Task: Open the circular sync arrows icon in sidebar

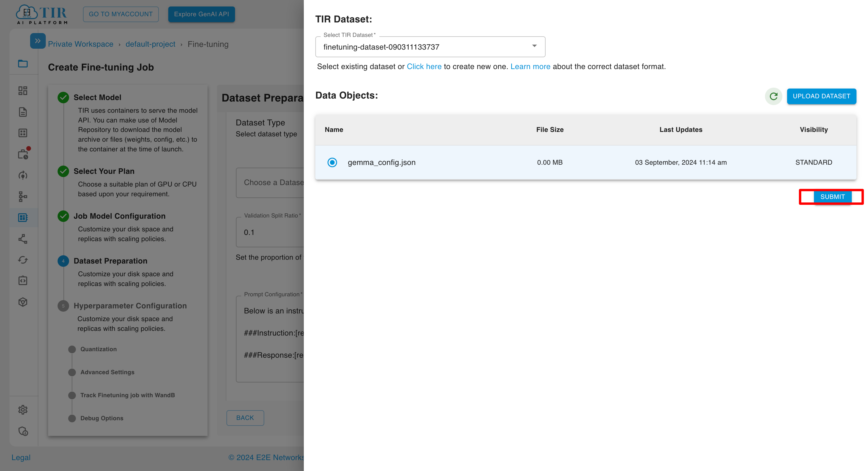Action: (23, 260)
